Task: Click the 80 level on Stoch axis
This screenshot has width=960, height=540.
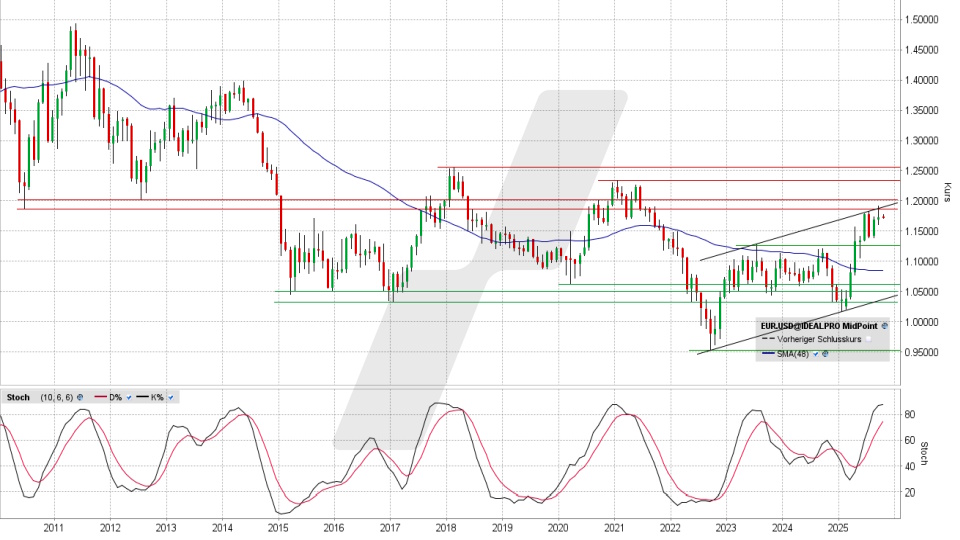Action: 910,413
